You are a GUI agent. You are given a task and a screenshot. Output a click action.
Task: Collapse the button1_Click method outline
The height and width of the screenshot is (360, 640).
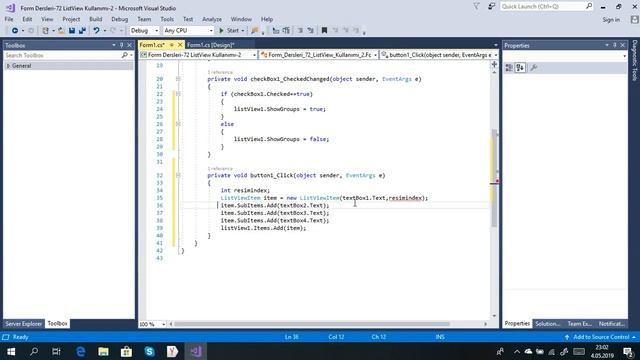pyautogui.click(x=178, y=176)
